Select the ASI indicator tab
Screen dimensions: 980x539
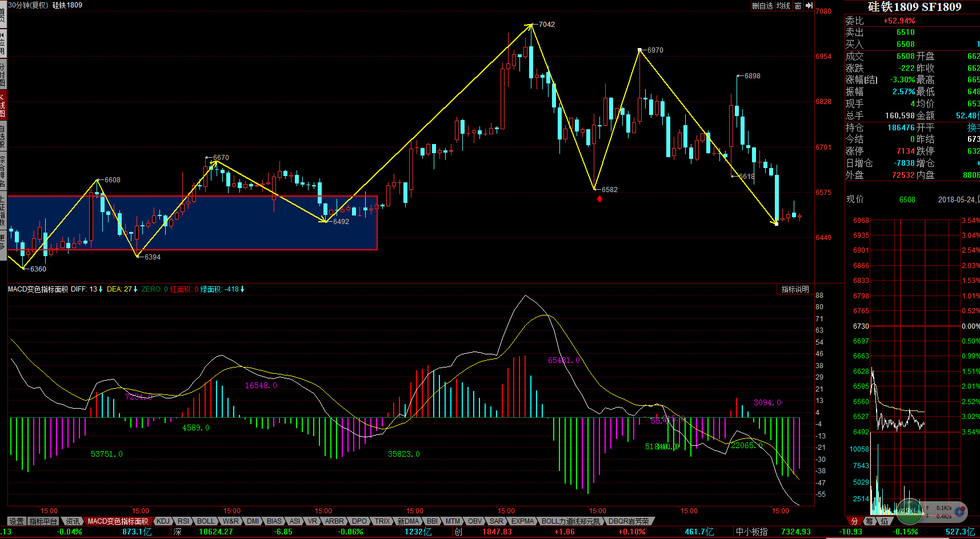click(295, 521)
